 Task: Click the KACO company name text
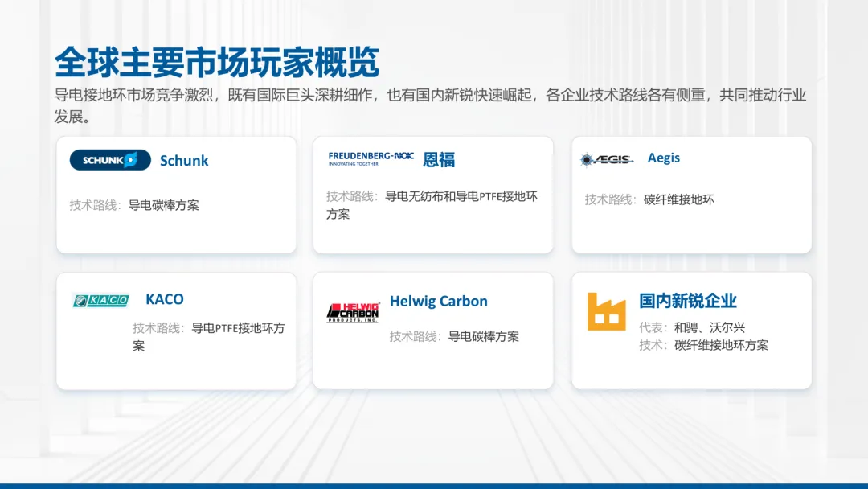165,299
